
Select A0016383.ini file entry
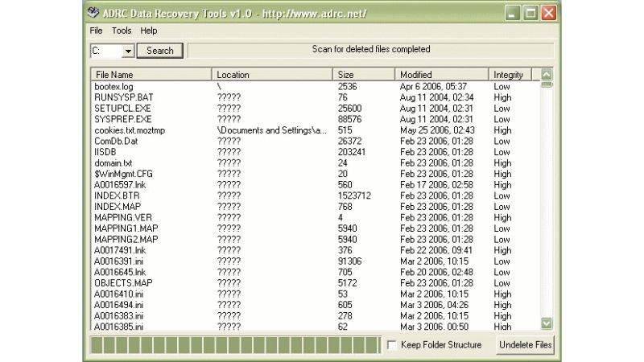click(x=316, y=316)
